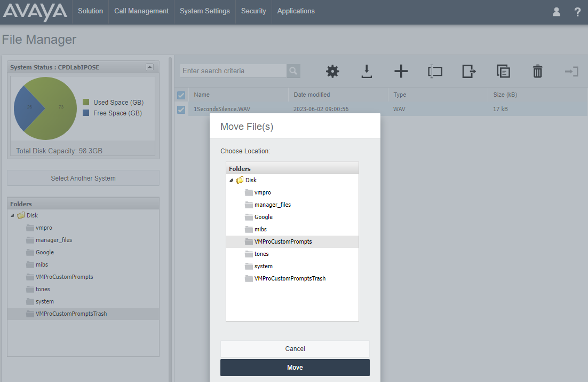Click the Free Space blue legend swatch
Viewport: 588px width, 382px height.
click(x=86, y=113)
